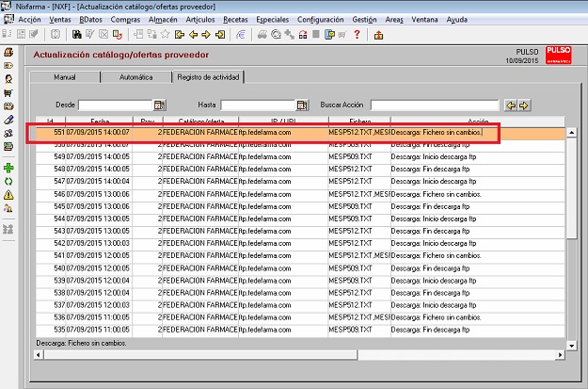This screenshot has width=588, height=389.
Task: Select the Registro de actividad tab
Action: coord(208,77)
